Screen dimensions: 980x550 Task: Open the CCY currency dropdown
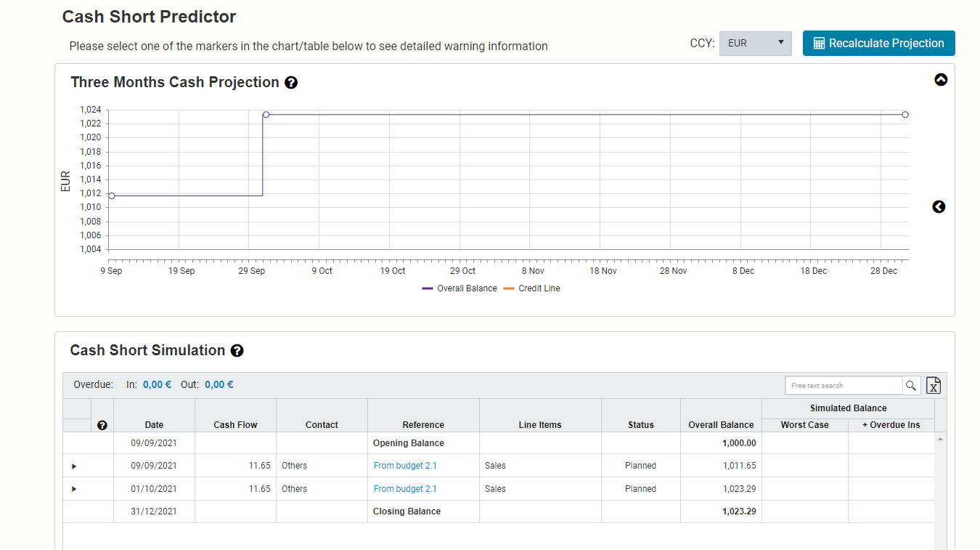[x=755, y=43]
